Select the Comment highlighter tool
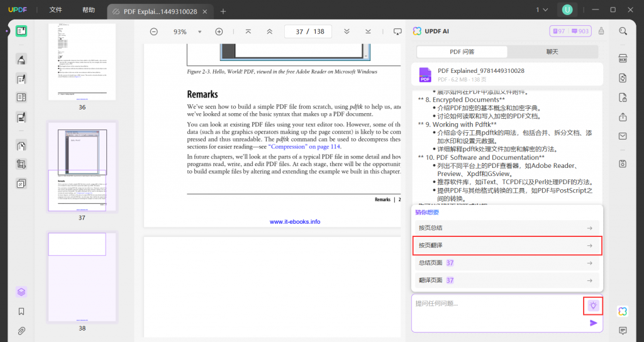Screen dimensions: 644x342 pos(21,60)
